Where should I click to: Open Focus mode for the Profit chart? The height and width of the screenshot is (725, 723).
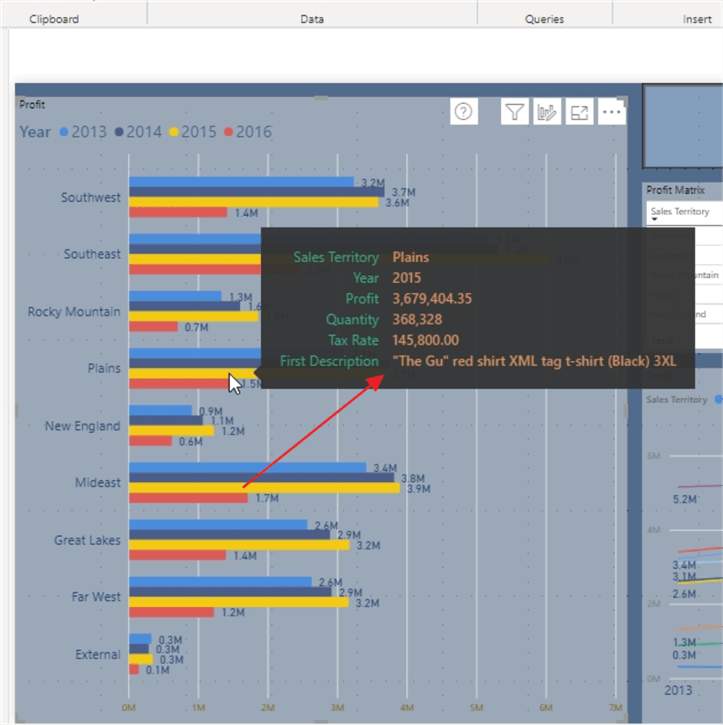(x=579, y=112)
